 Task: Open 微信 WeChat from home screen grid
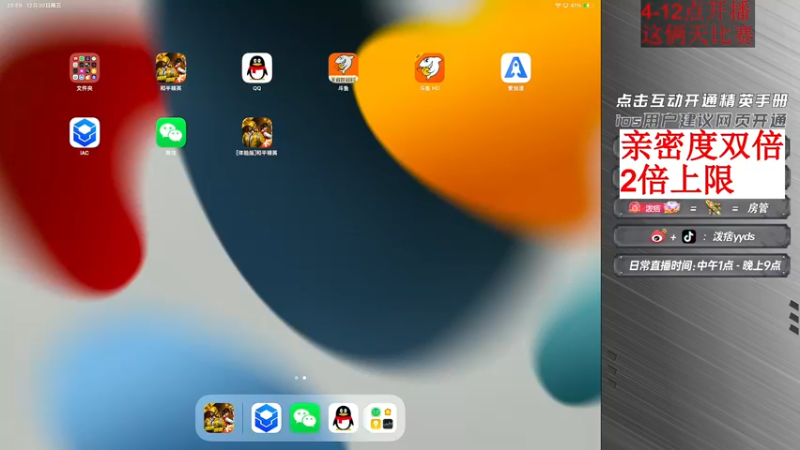pyautogui.click(x=171, y=133)
